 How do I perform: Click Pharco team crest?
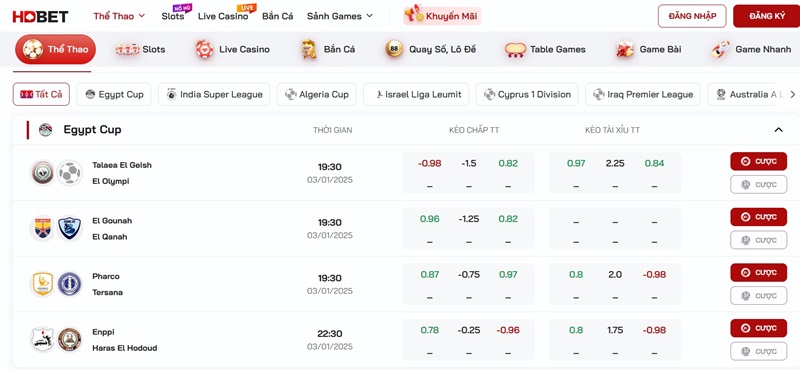(x=43, y=284)
